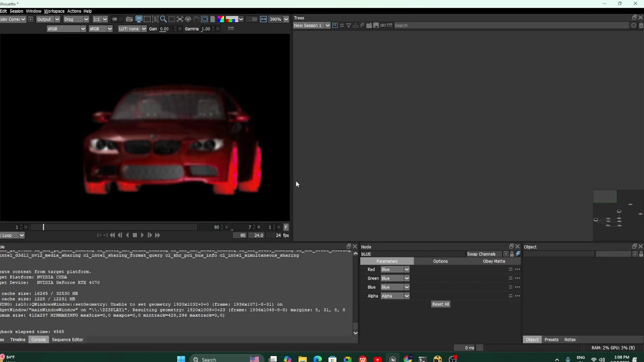
Task: Click the magnifier zoom tool icon
Action: click(x=163, y=19)
